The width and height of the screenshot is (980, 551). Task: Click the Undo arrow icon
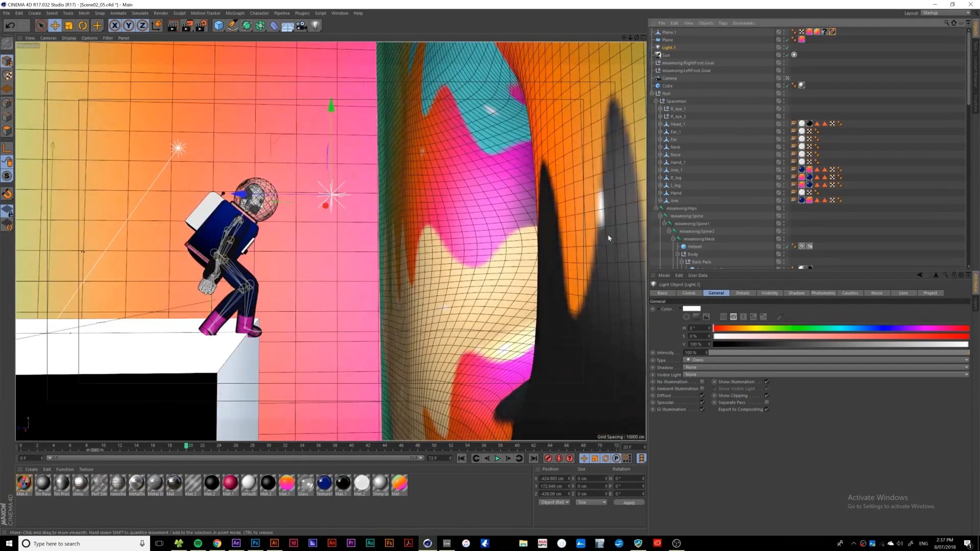coord(10,26)
